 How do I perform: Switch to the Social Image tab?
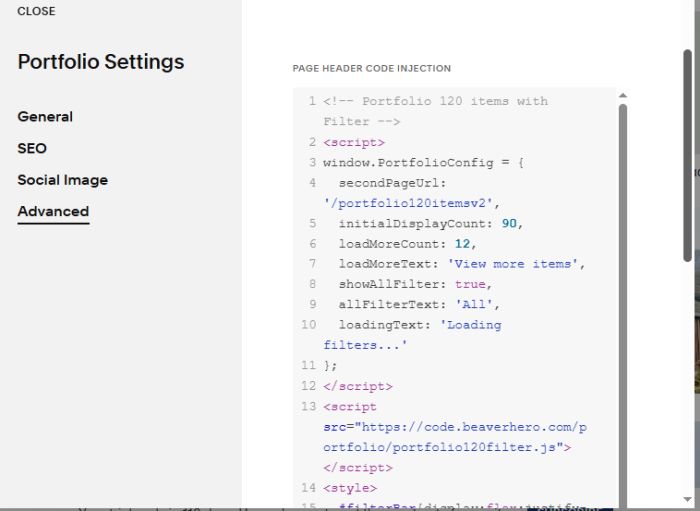pos(62,180)
